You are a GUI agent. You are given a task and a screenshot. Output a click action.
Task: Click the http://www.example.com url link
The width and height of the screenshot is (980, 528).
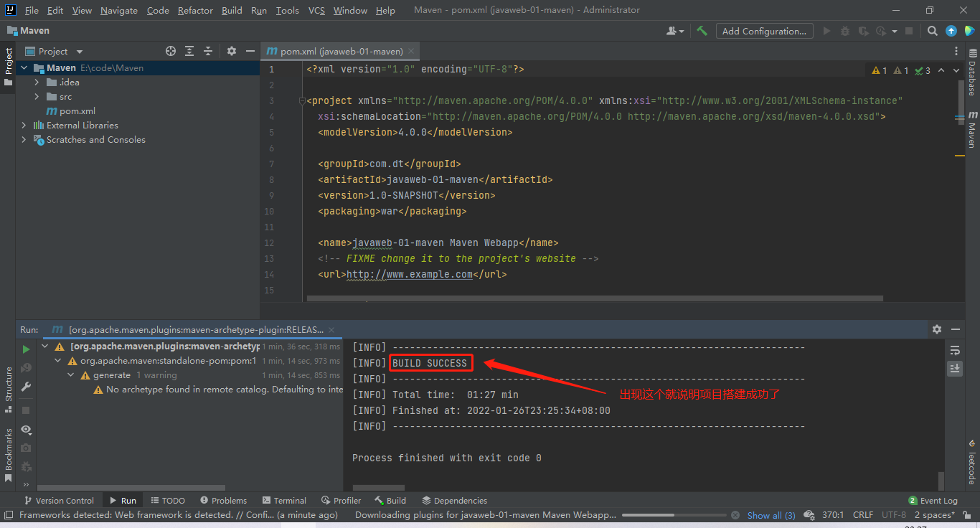coord(410,274)
